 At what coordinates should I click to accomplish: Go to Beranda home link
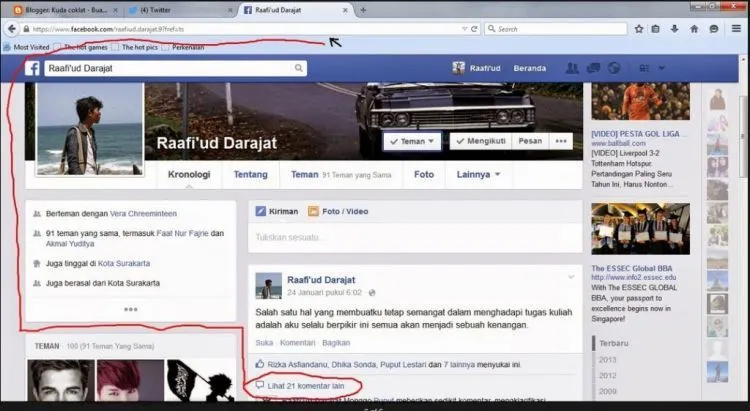[529, 68]
